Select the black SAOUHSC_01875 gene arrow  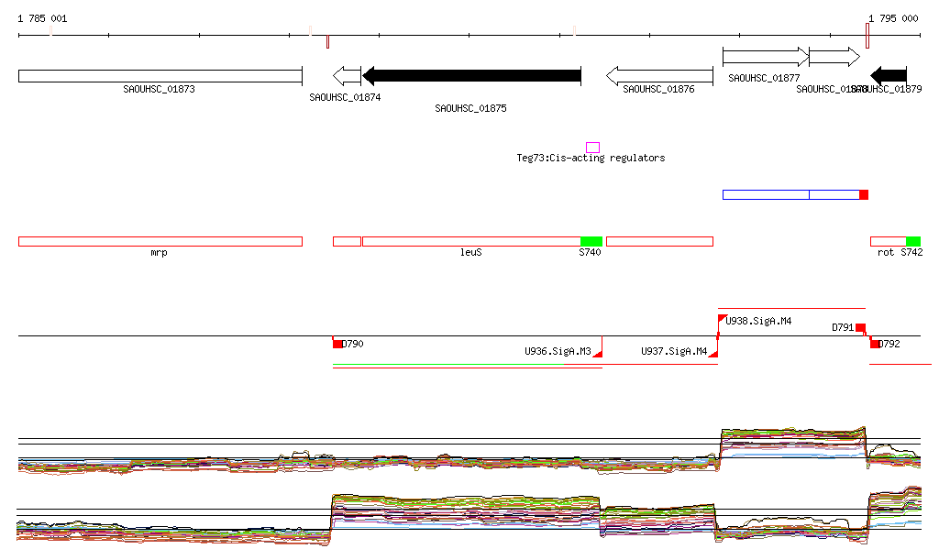pyautogui.click(x=472, y=76)
